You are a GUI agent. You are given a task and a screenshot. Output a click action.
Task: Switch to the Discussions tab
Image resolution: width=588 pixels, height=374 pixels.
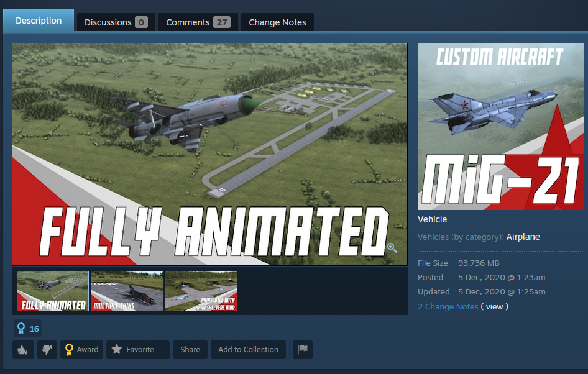pyautogui.click(x=116, y=22)
